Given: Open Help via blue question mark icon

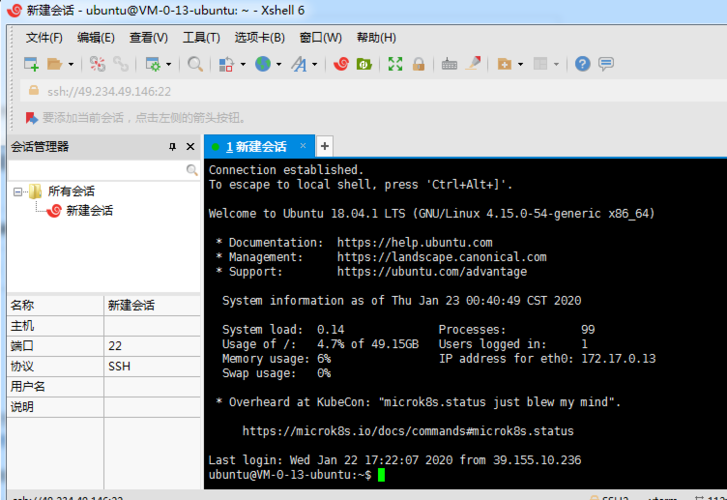Looking at the screenshot, I should coord(582,64).
